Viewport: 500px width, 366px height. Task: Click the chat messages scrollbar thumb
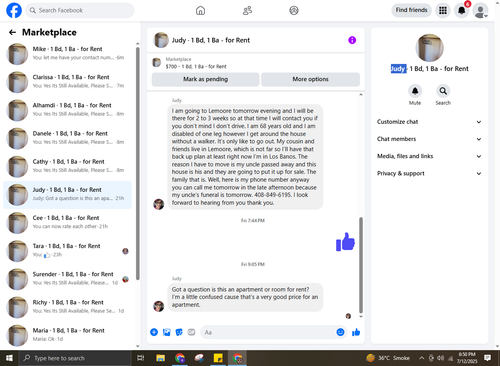click(x=361, y=265)
